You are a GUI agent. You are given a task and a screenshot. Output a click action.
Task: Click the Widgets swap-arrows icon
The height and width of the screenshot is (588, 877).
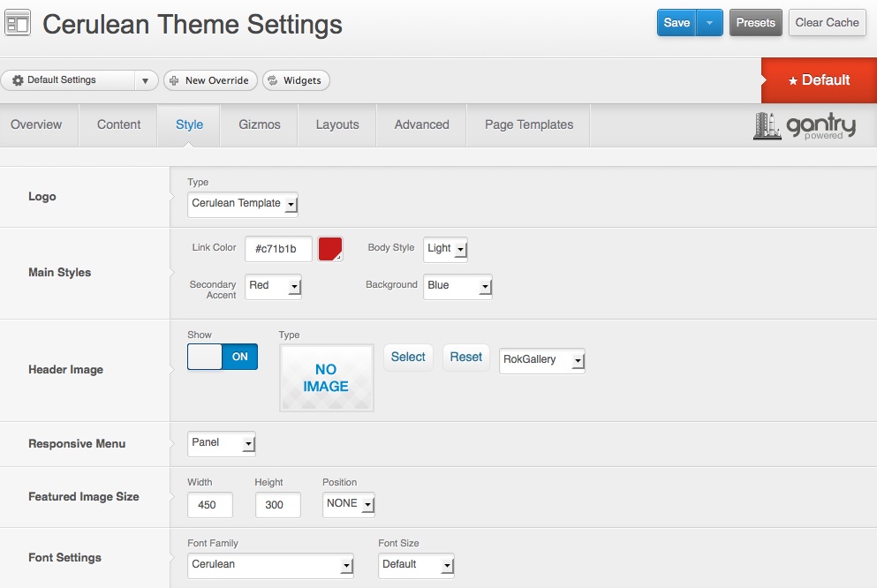(x=272, y=80)
